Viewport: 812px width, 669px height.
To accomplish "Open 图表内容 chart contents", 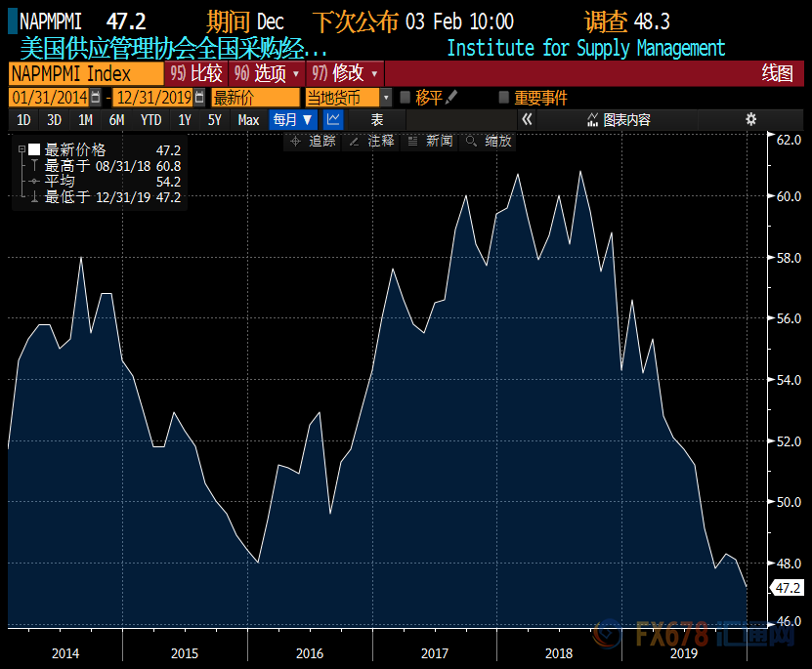I will 619,119.
